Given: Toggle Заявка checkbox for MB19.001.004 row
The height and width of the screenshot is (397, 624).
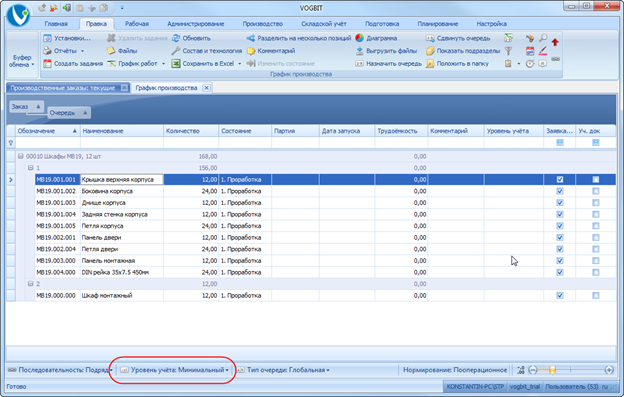Looking at the screenshot, I should pyautogui.click(x=560, y=214).
